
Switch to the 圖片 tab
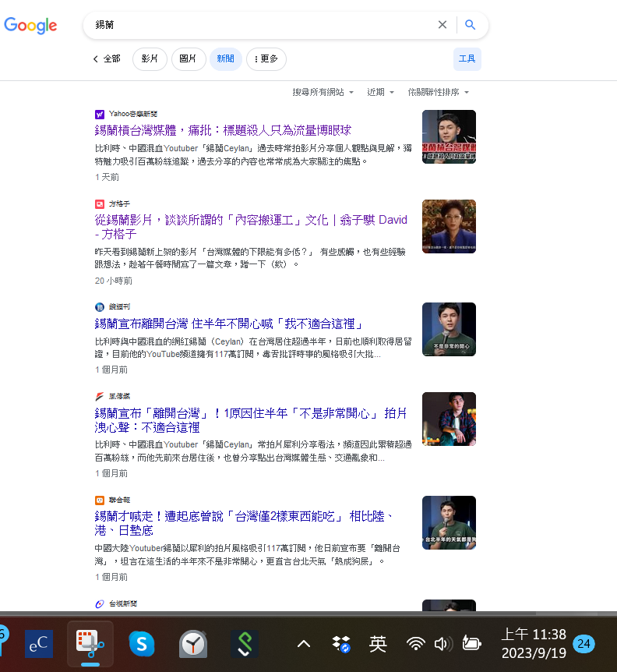pyautogui.click(x=189, y=58)
